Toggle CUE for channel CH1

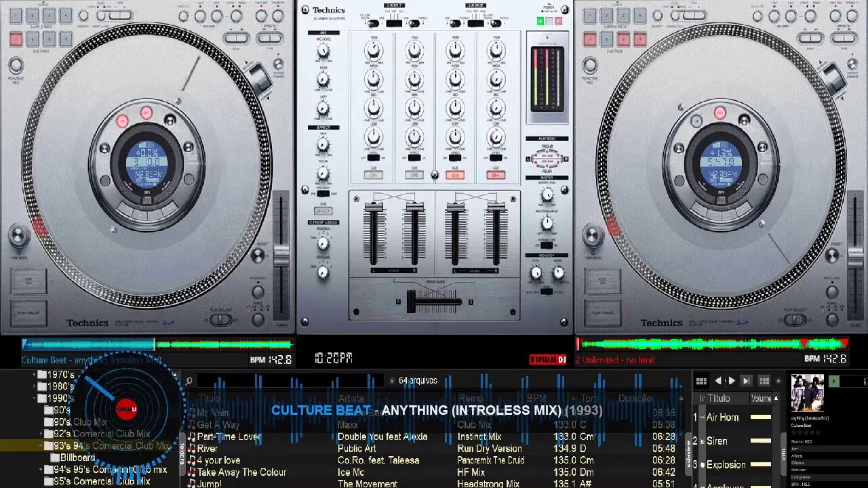point(373,175)
